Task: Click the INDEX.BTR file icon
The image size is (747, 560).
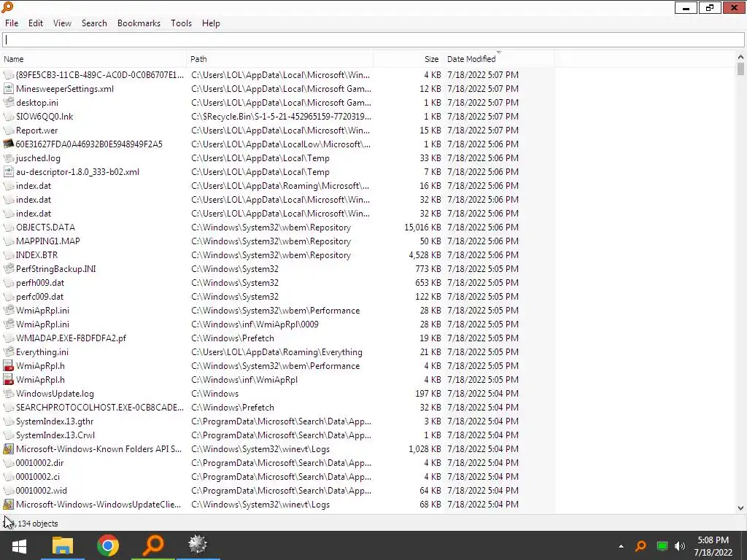Action: point(9,255)
